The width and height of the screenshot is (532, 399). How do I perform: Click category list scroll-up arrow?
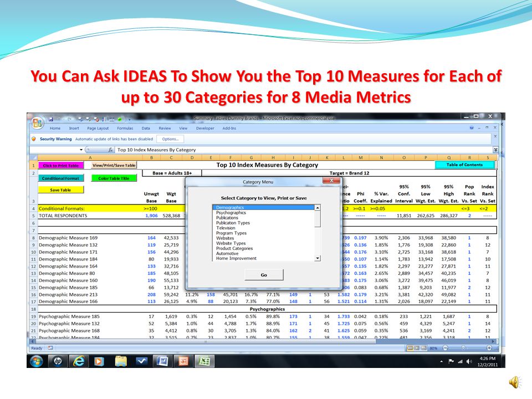[x=318, y=208]
